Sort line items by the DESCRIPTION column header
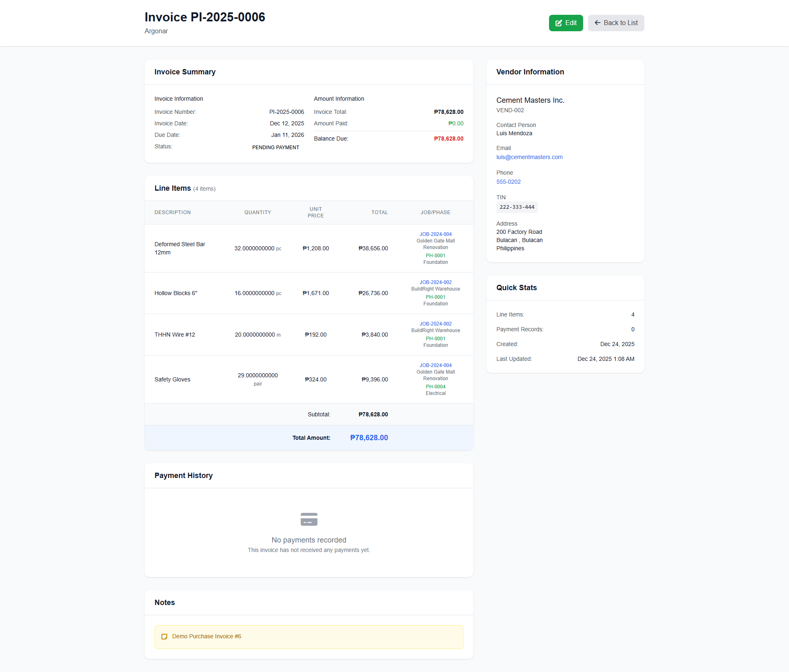 173,212
